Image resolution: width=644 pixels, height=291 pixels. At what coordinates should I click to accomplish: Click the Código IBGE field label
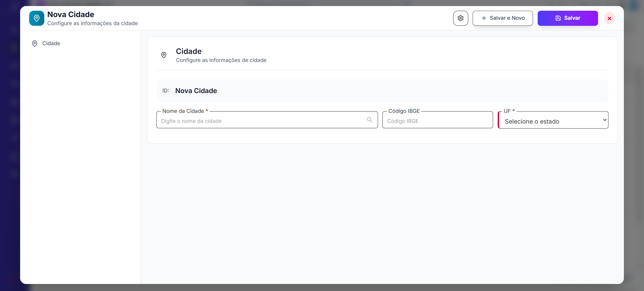coord(404,111)
